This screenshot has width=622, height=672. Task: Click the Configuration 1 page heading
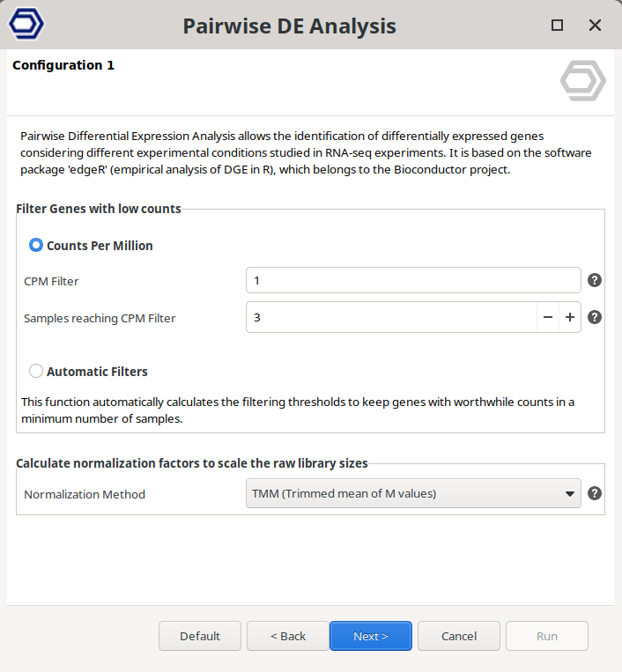point(63,65)
